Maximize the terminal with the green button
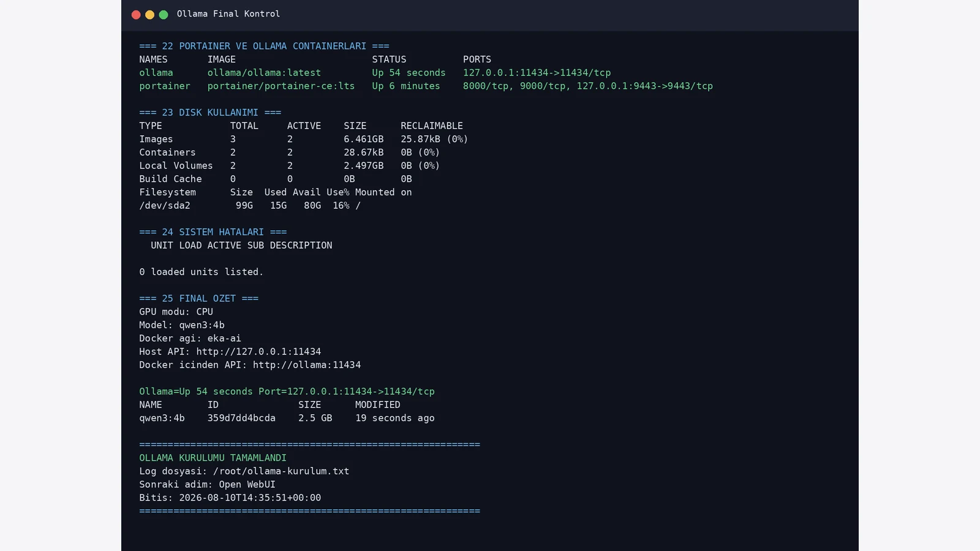Viewport: 980px width, 551px height. 164,15
